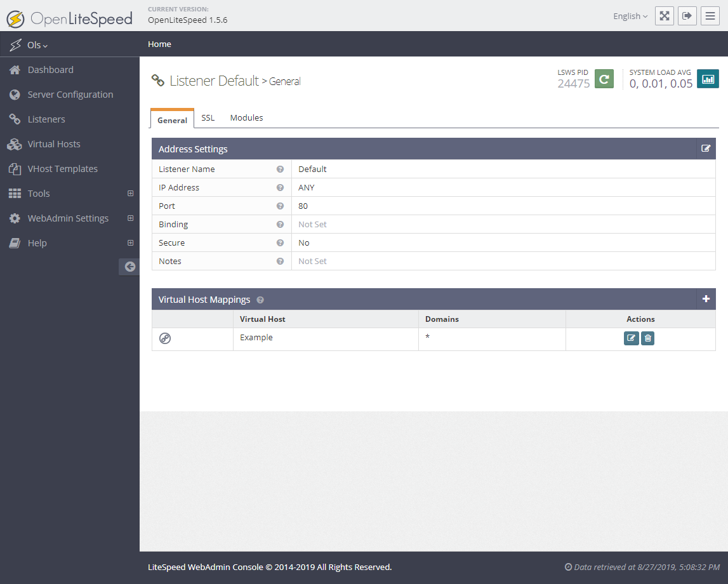728x584 pixels.
Task: Switch to the Modules tab
Action: pos(246,118)
